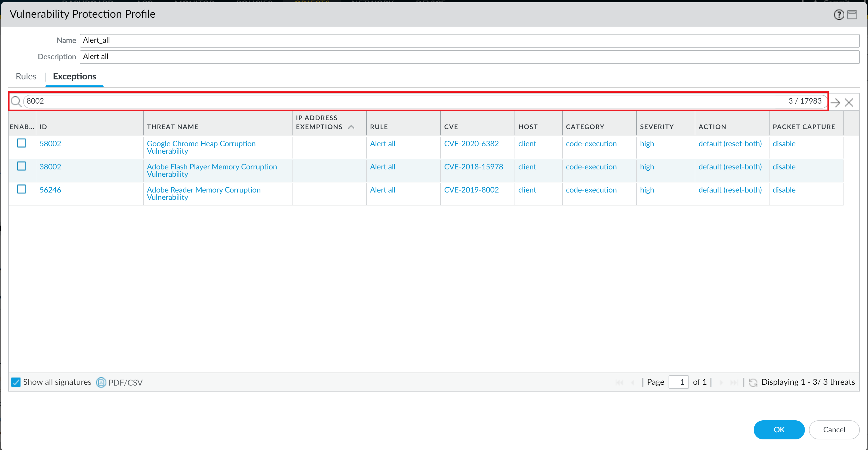The image size is (868, 450).
Task: Click the maximize dialog icon
Action: [x=852, y=14]
